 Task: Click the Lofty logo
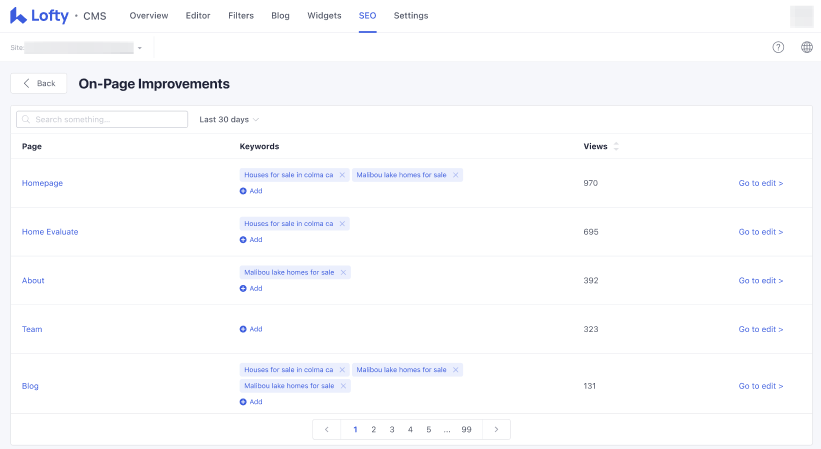pyautogui.click(x=39, y=16)
